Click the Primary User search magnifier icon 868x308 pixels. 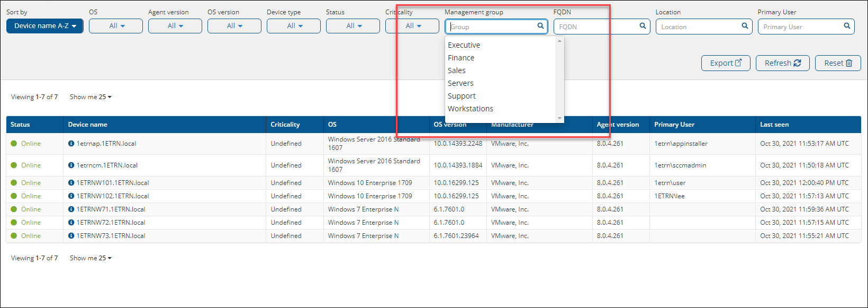click(x=847, y=26)
